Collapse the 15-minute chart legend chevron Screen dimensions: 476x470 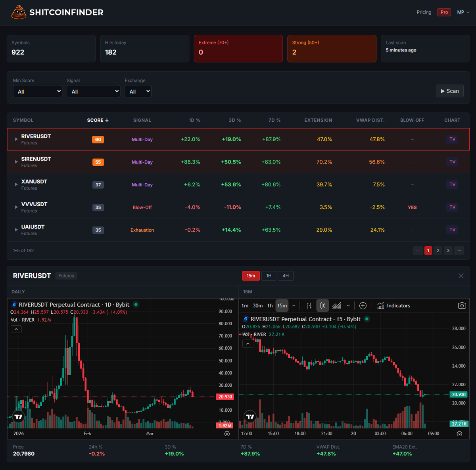click(x=248, y=343)
